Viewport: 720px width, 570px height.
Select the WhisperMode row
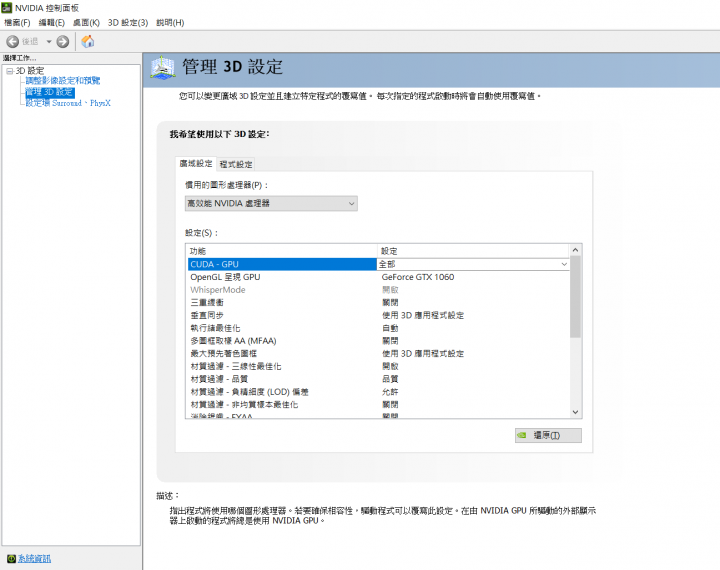(379, 290)
